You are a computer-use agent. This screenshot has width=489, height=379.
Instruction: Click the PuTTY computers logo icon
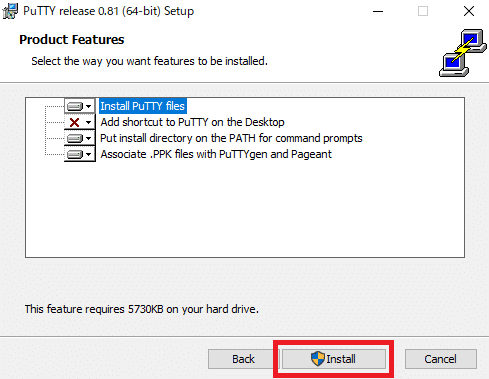(463, 53)
